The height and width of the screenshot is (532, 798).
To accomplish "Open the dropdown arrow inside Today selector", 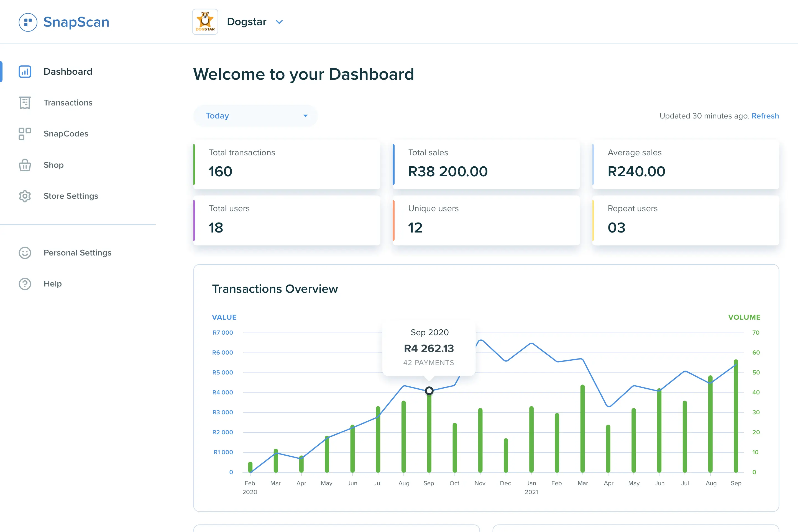I will pyautogui.click(x=305, y=116).
